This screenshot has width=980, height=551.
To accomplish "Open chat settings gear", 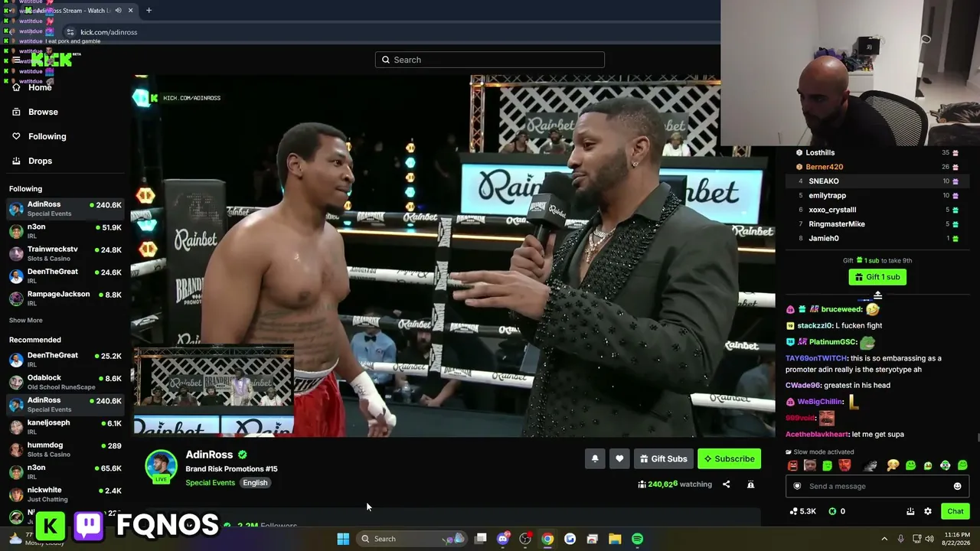I will tap(928, 511).
